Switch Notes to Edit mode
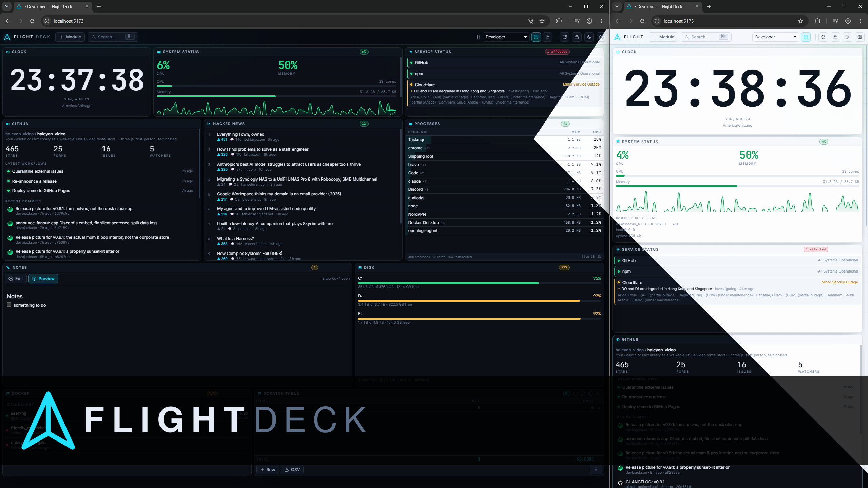This screenshot has height=488, width=868. click(16, 279)
